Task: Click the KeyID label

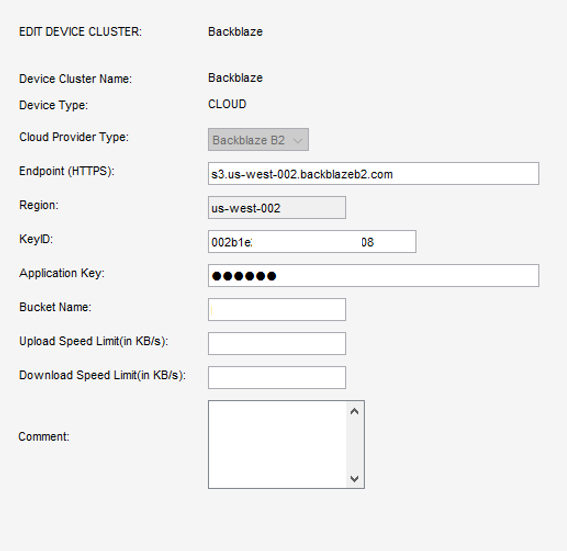Action: (36, 239)
